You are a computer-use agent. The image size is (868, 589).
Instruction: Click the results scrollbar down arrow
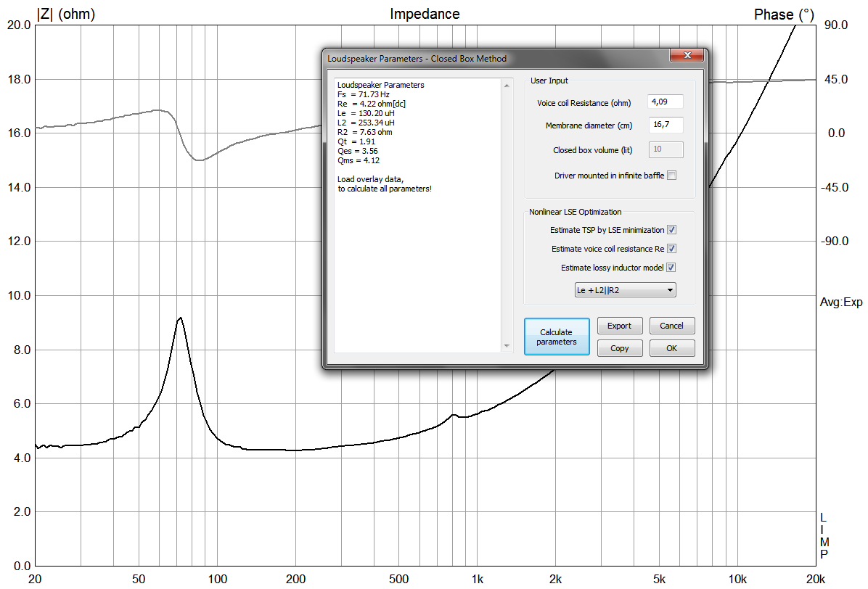(x=507, y=346)
